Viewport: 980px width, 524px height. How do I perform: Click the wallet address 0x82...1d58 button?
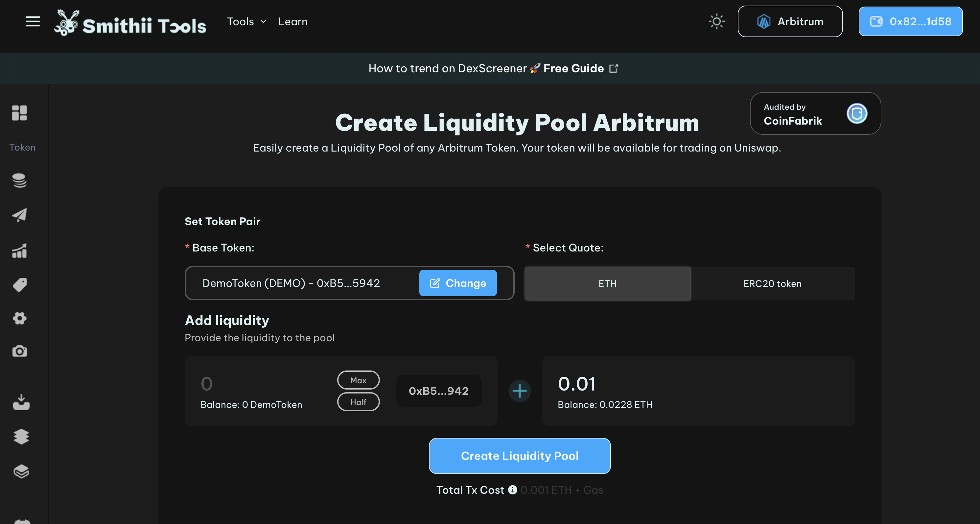tap(910, 21)
